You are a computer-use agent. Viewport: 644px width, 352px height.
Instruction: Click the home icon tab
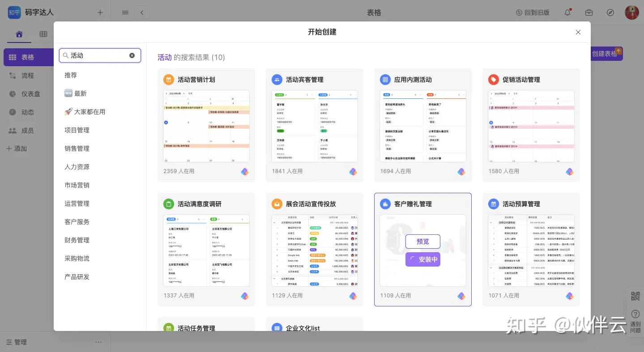coord(19,34)
